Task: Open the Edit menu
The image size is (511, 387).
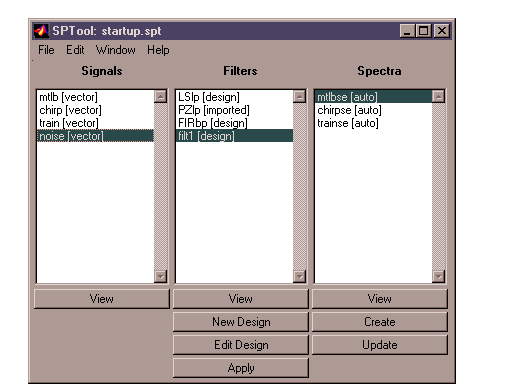Action: point(75,50)
